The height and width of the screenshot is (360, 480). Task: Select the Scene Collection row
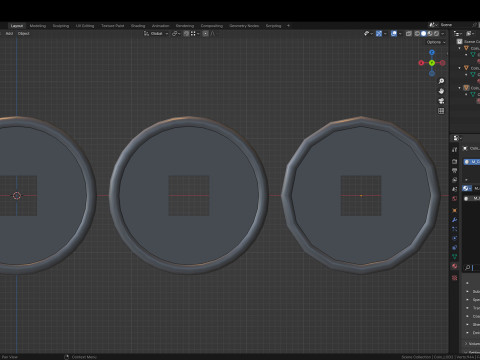(468, 42)
